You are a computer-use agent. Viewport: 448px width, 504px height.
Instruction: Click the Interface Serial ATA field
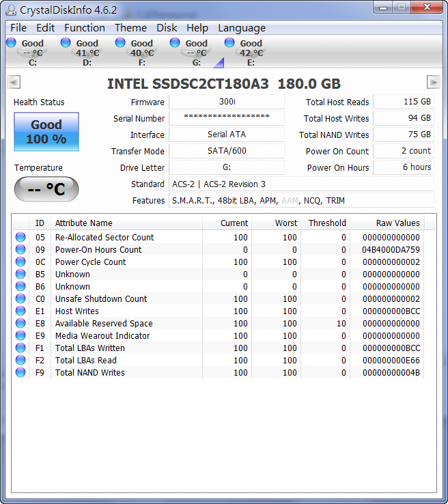pyautogui.click(x=227, y=135)
